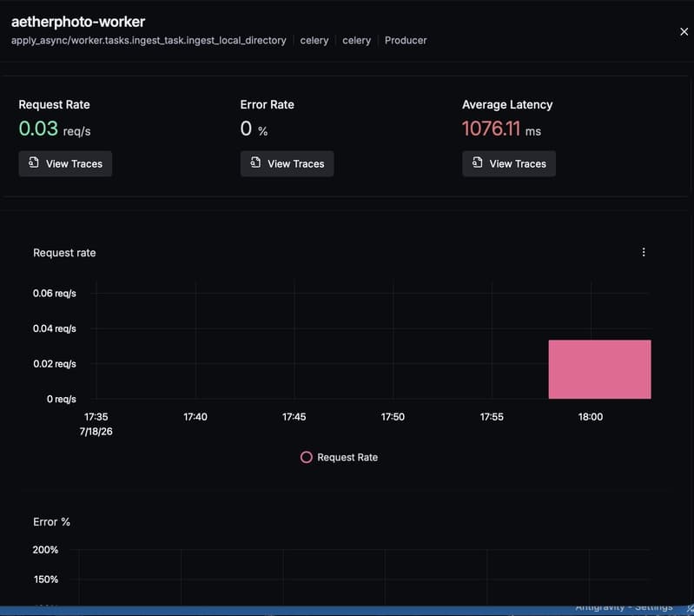This screenshot has width=694, height=616.
Task: Click the 200% axis label
Action: [45, 550]
